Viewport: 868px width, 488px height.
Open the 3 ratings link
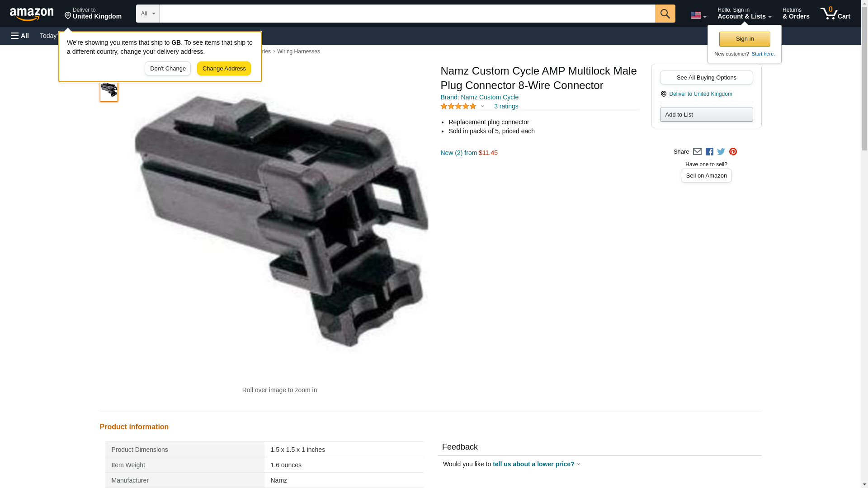(506, 106)
